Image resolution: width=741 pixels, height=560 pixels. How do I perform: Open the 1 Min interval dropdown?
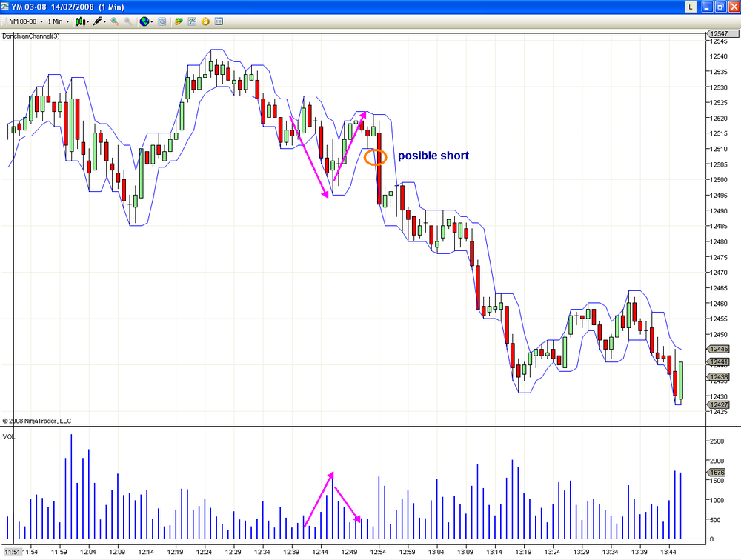click(x=58, y=21)
